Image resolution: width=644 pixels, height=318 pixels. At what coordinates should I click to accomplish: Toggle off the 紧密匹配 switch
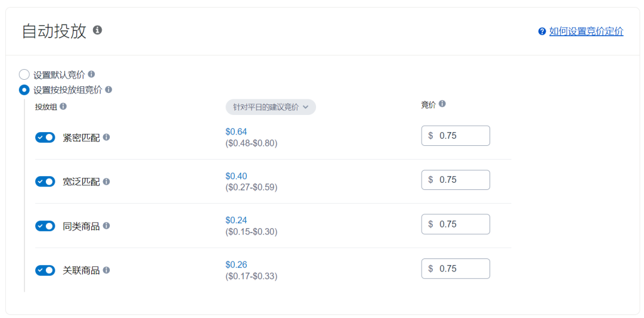[45, 138]
